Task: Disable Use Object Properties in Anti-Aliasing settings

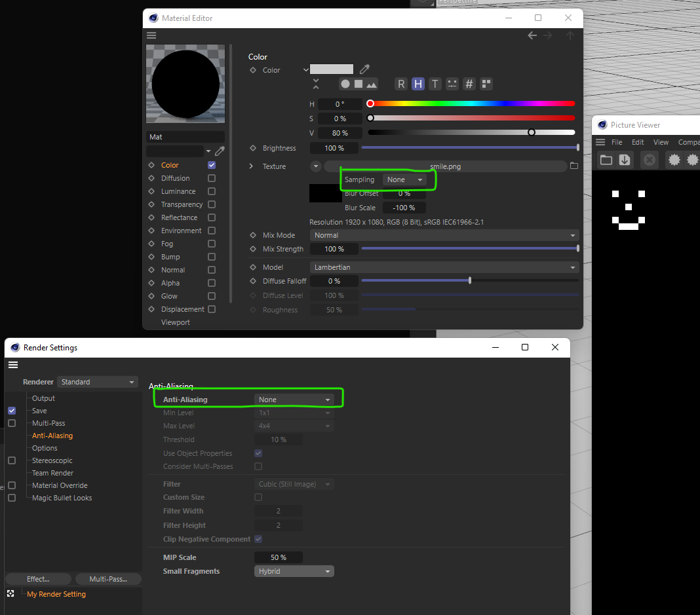Action: tap(258, 453)
